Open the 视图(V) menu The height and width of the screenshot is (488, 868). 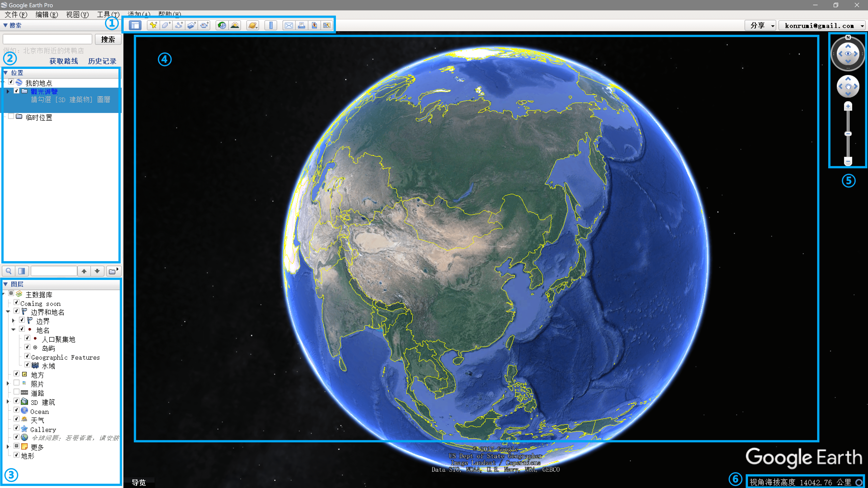click(x=77, y=14)
